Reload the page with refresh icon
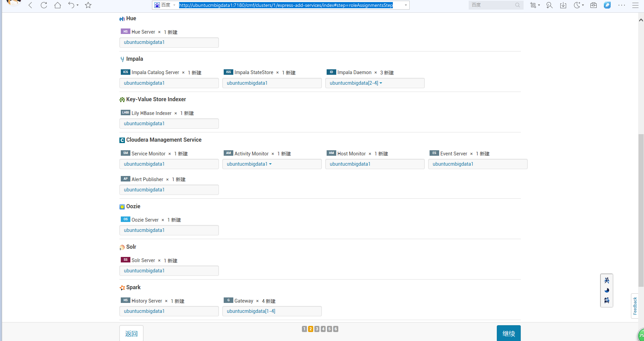 [44, 5]
